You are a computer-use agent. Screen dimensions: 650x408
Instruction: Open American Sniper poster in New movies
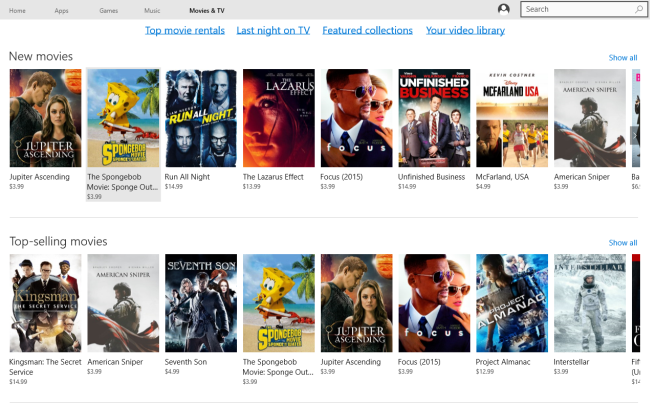point(590,118)
